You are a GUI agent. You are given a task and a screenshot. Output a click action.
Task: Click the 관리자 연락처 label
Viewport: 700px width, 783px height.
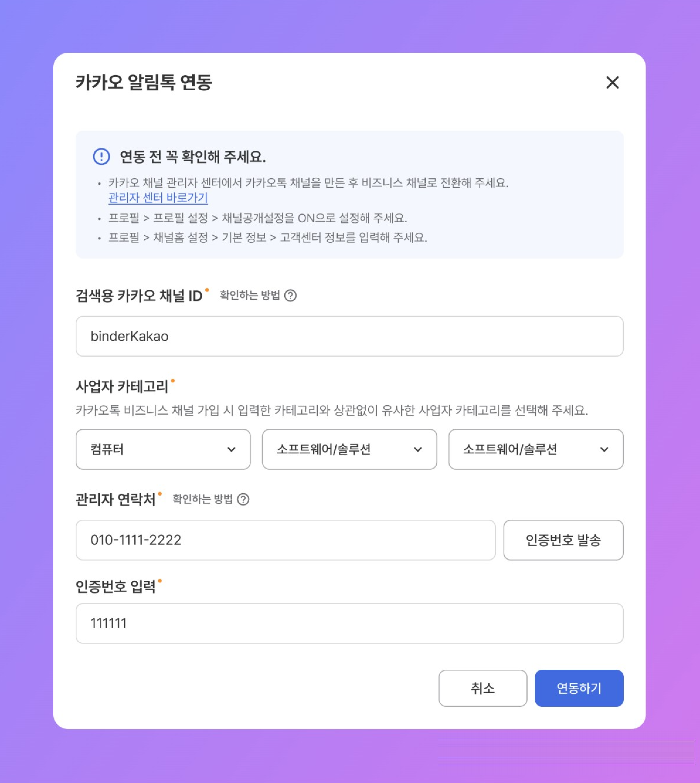(115, 500)
